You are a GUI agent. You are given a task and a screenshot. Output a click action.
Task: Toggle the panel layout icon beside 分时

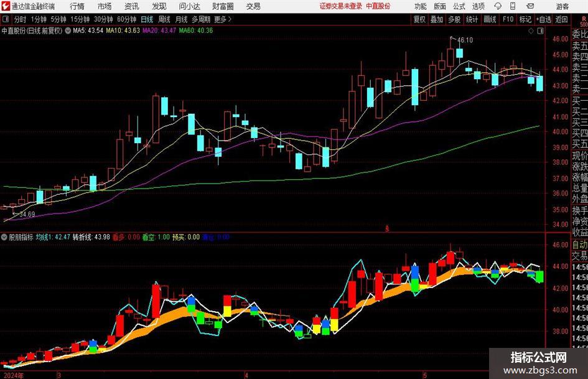[x=6, y=19]
